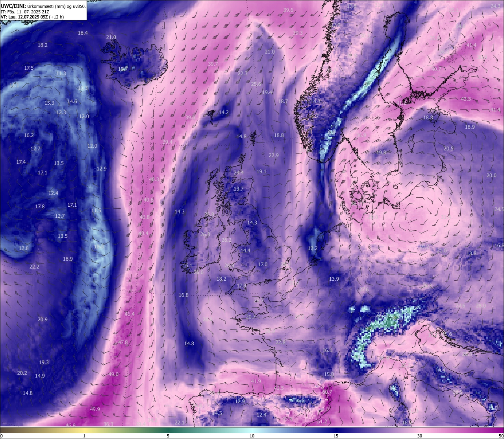Click the 19.3 value on the map
Image resolution: width=504 pixels, height=439 pixels.
(x=44, y=363)
